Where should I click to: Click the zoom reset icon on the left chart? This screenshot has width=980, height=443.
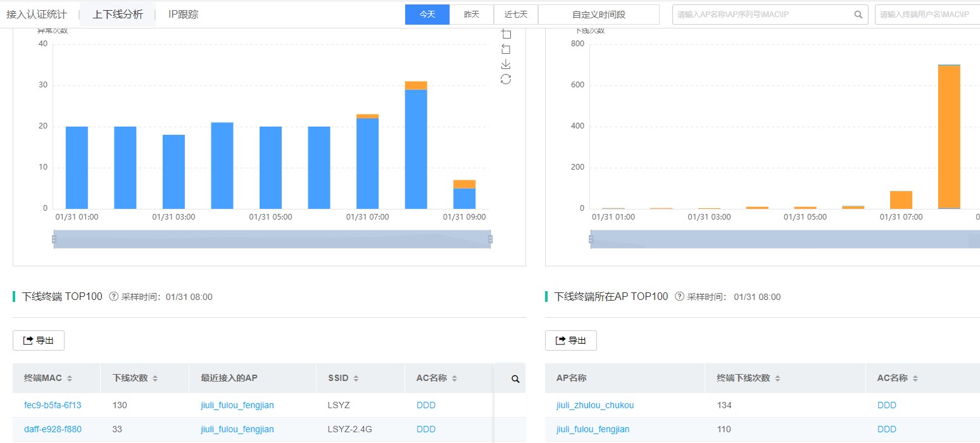coord(506,49)
